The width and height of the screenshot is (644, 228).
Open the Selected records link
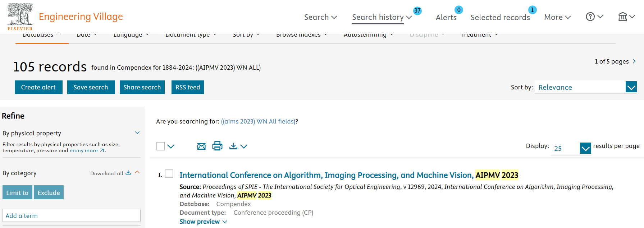(500, 17)
